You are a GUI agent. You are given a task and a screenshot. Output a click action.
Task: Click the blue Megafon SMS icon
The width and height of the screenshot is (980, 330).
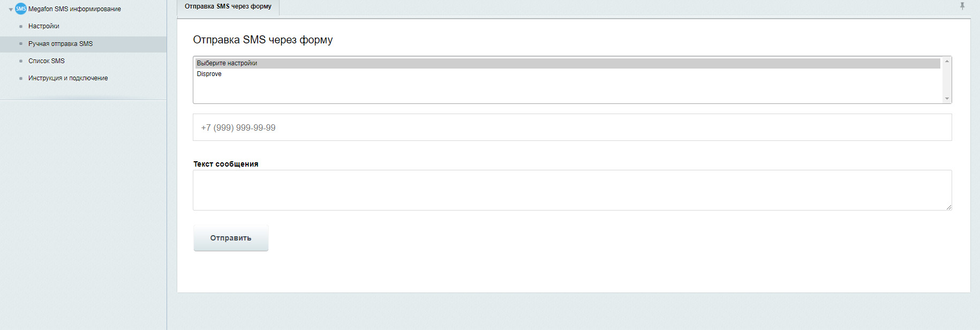pyautogui.click(x=21, y=9)
